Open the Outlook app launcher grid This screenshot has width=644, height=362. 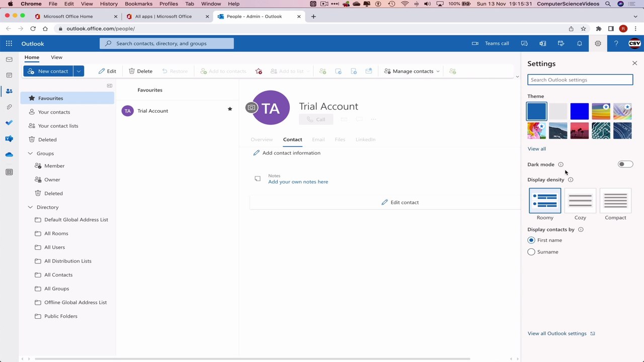coord(9,44)
